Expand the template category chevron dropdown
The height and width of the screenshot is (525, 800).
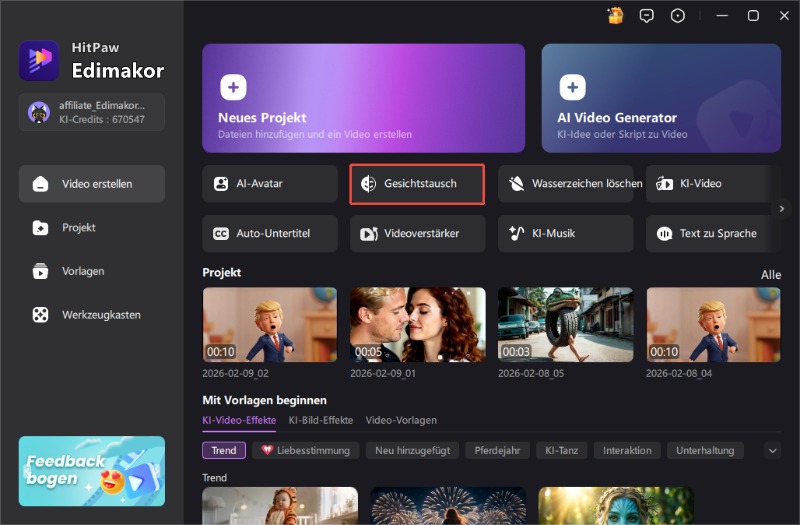tap(771, 451)
